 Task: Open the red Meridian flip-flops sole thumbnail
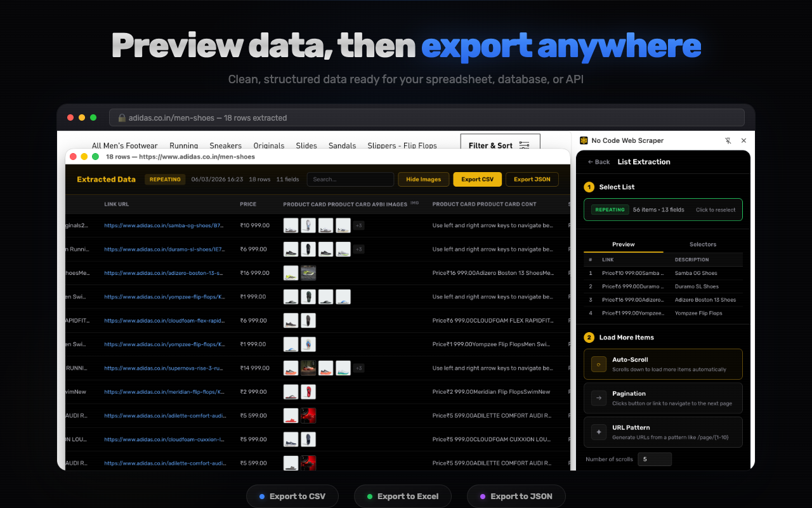[x=308, y=392]
